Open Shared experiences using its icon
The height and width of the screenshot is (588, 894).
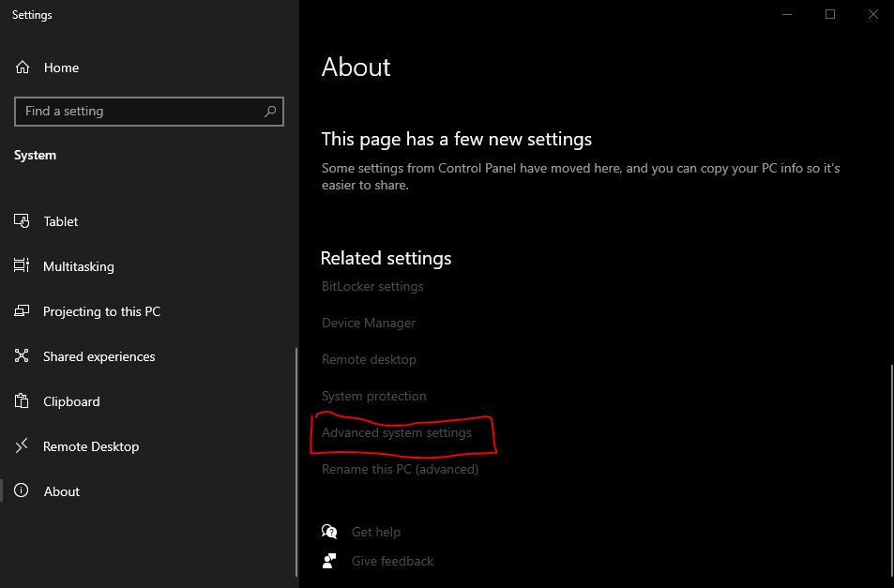click(x=23, y=356)
